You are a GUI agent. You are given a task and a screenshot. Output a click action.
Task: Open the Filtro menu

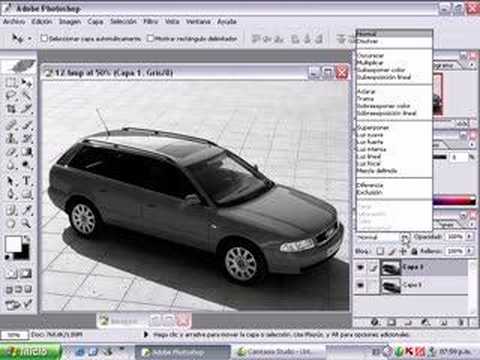(x=151, y=22)
